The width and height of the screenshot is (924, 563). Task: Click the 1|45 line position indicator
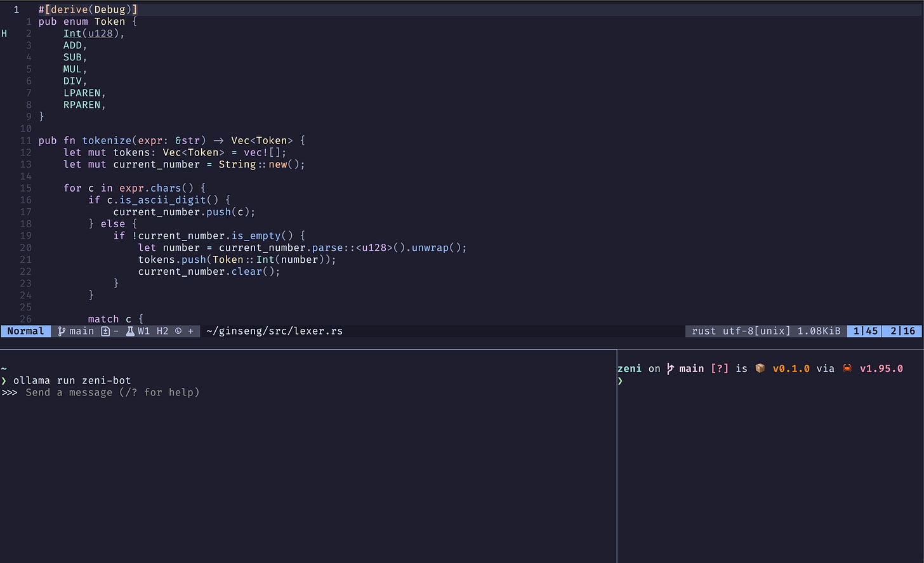click(866, 331)
